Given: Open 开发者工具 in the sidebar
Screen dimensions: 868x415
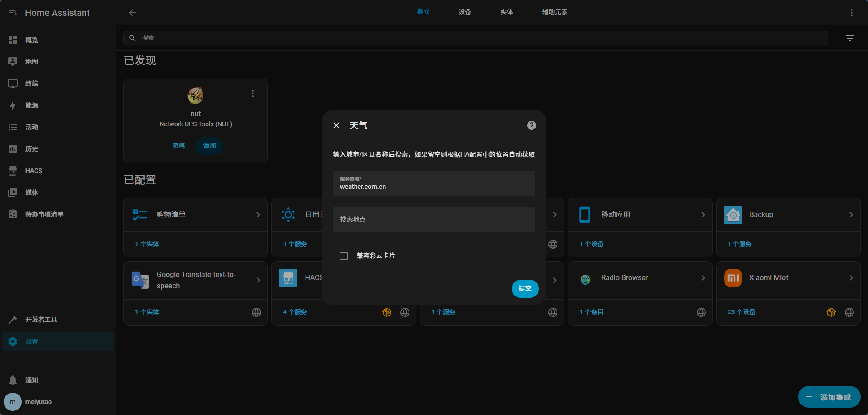Looking at the screenshot, I should point(41,320).
